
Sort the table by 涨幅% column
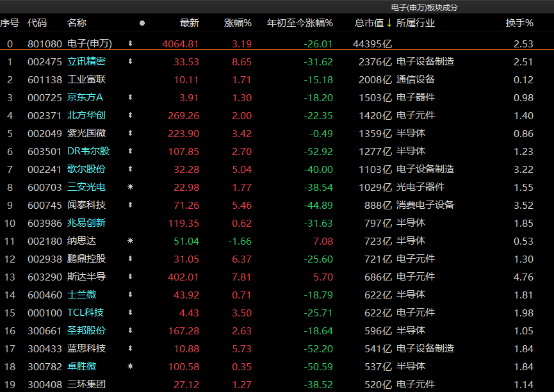point(238,23)
